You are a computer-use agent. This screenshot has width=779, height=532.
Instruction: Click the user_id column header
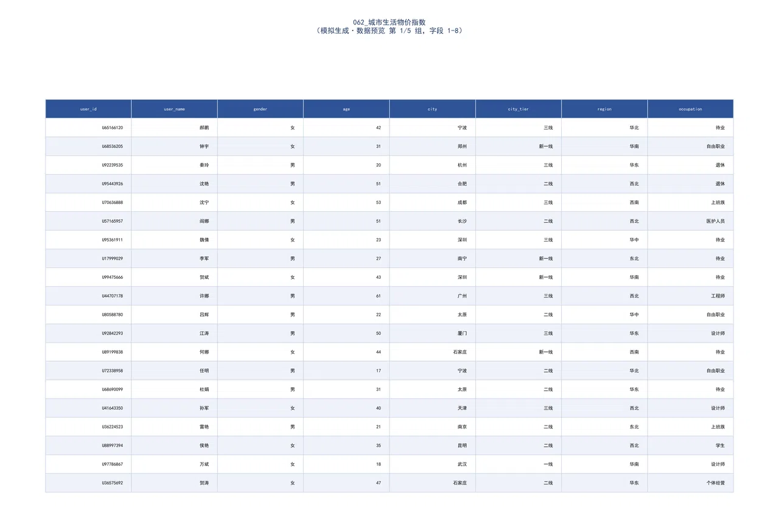pyautogui.click(x=88, y=109)
